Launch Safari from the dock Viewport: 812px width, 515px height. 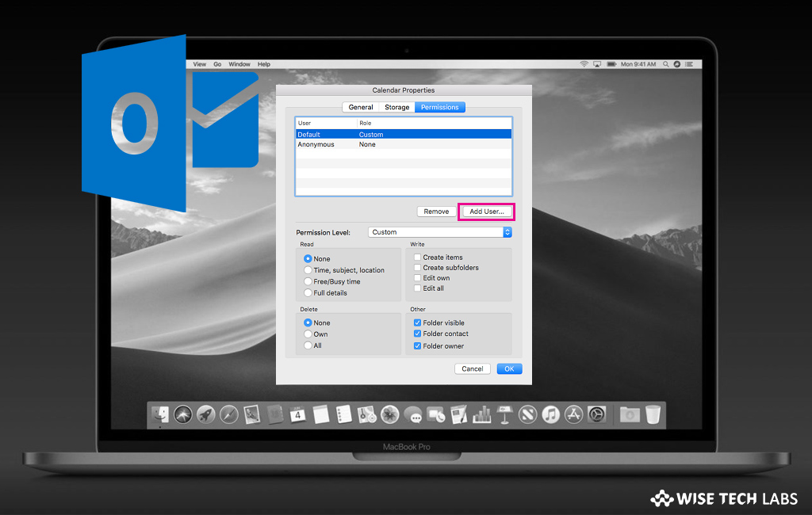coord(229,414)
